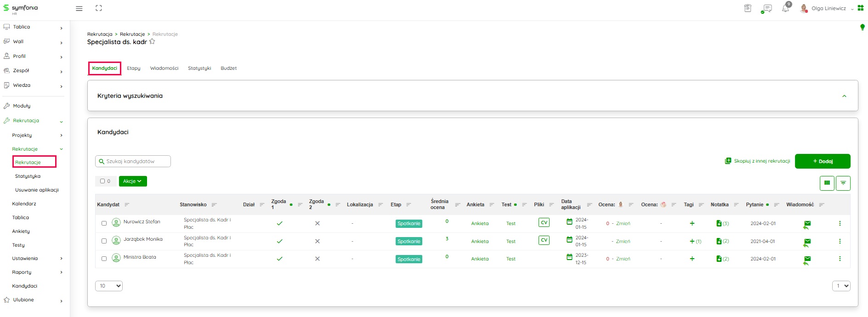Screen dimensions: 868x317
Task: Send message to Jarząbek Monika
Action: (807, 242)
